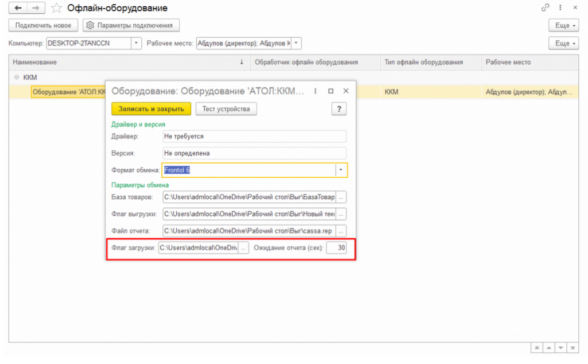Open the Формат обмена dropdown
Viewport: 588px width, 364px height.
(x=341, y=170)
